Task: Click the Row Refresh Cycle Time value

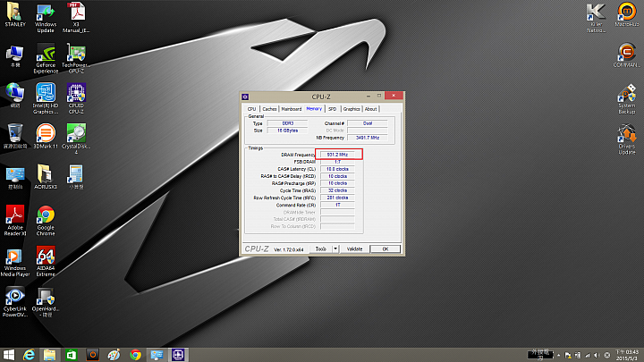Action: pyautogui.click(x=337, y=198)
